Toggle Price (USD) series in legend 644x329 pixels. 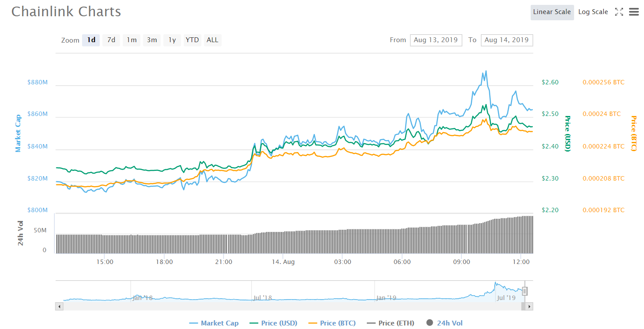pos(273,323)
